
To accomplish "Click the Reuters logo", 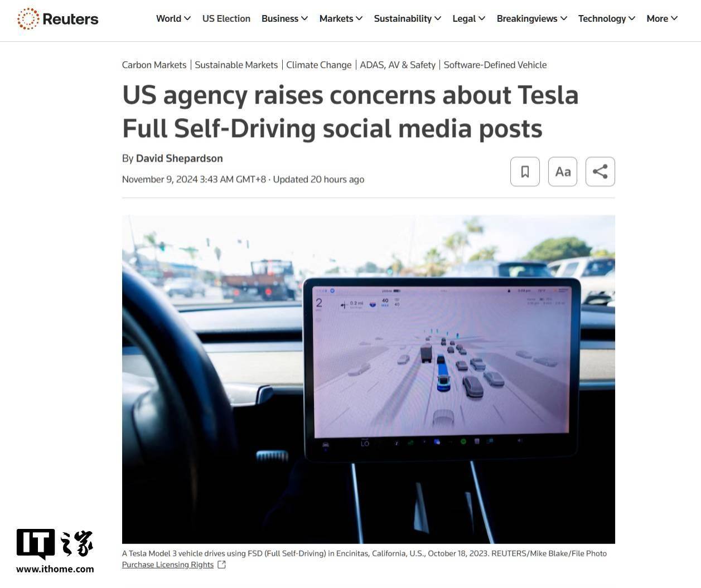I will 57,19.
